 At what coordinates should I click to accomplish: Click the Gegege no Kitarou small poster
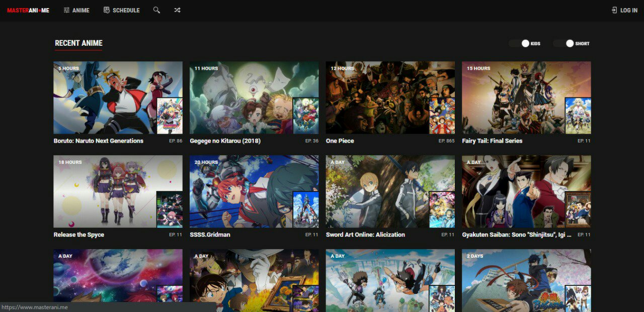pyautogui.click(x=306, y=116)
